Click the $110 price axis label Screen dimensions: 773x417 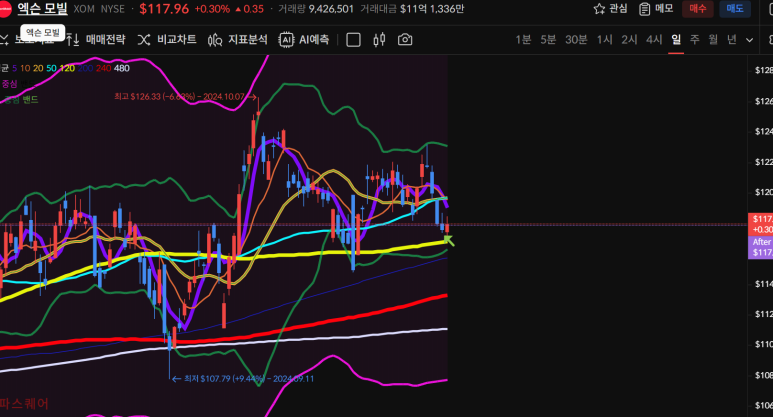coord(764,344)
